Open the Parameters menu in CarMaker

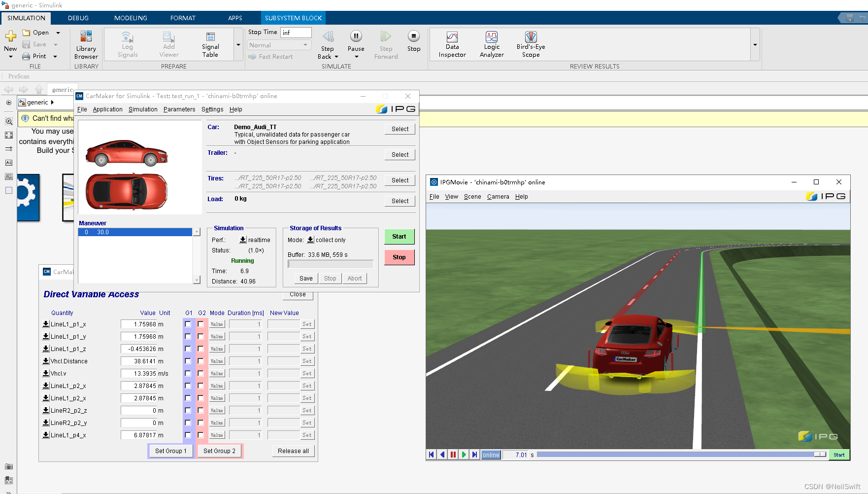(x=179, y=109)
